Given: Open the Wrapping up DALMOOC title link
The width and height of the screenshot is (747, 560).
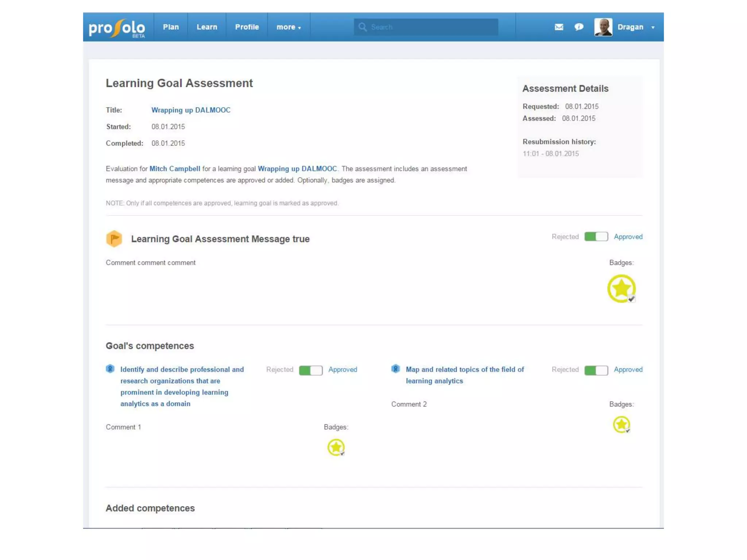Looking at the screenshot, I should click(191, 110).
